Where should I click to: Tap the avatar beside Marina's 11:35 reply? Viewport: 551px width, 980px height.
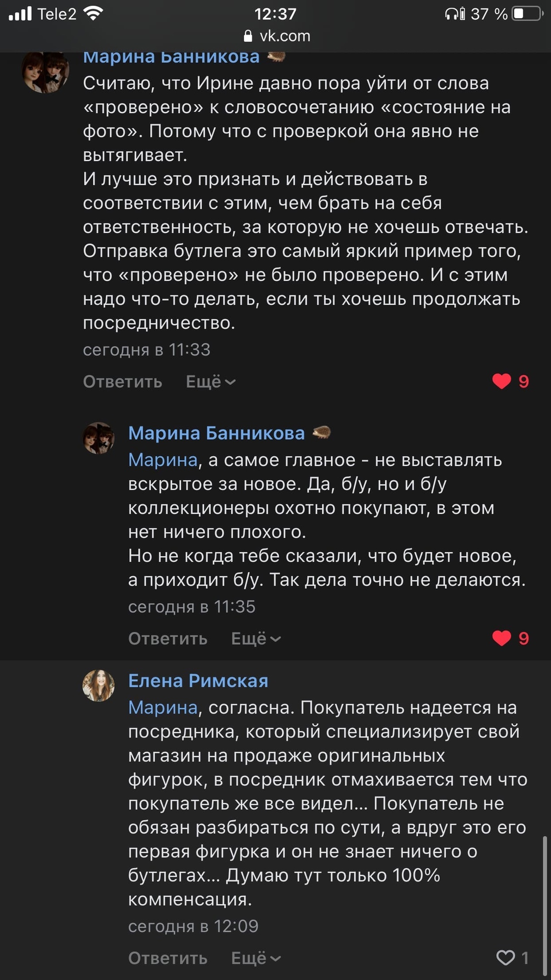tap(98, 438)
